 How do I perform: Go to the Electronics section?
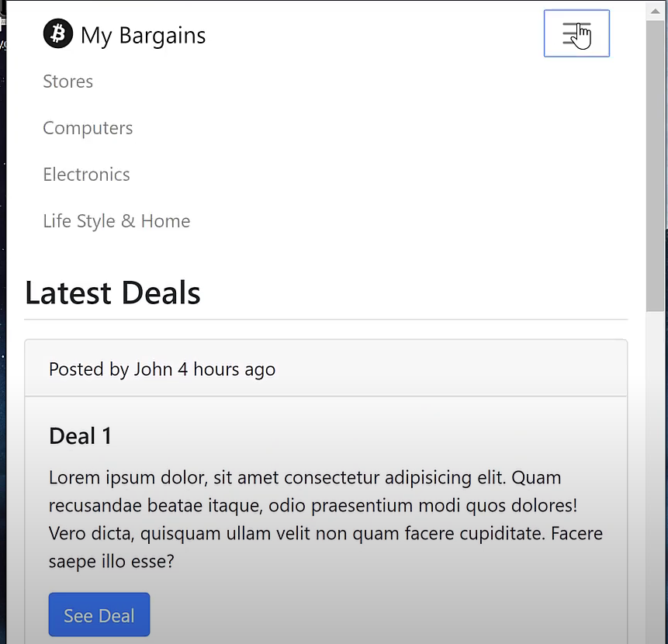(86, 174)
